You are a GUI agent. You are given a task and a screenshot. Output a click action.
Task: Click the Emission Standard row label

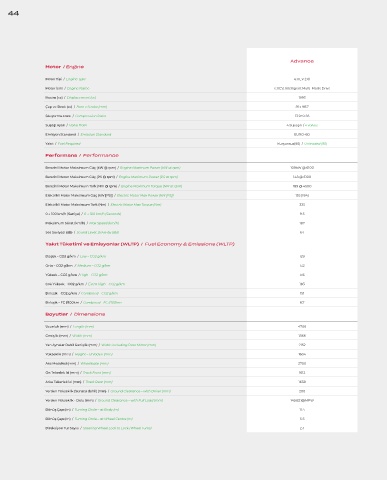click(78, 134)
